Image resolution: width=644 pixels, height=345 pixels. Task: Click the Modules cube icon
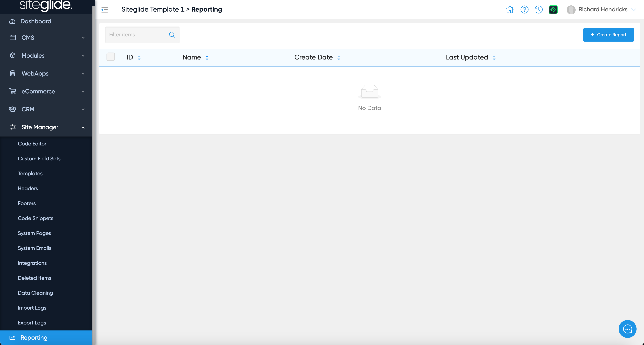click(12, 56)
